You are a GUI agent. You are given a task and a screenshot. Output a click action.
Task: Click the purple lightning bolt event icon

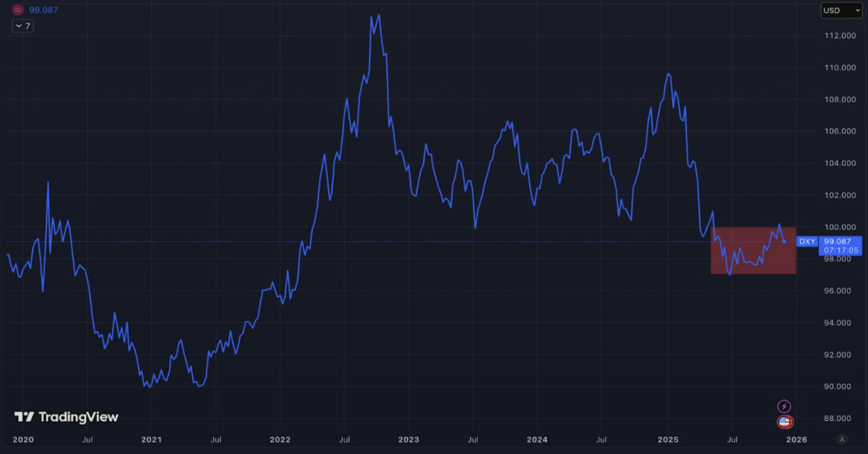(784, 406)
